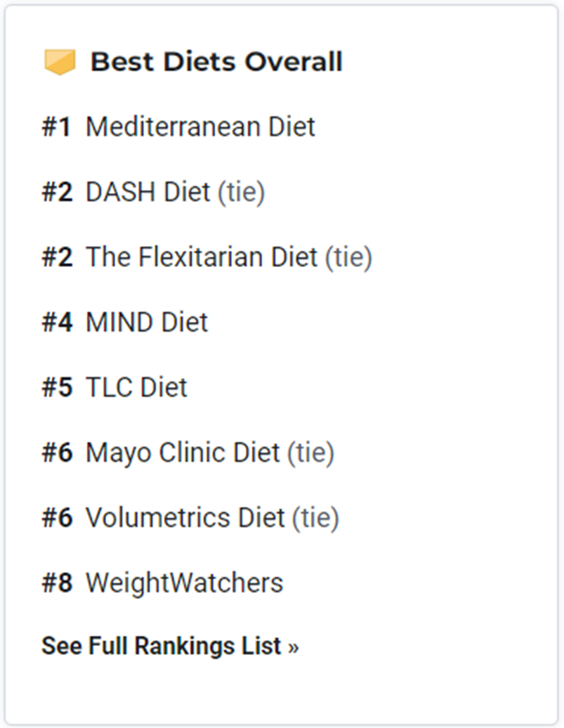
Task: Click See Full Rankings List link
Action: tap(170, 646)
